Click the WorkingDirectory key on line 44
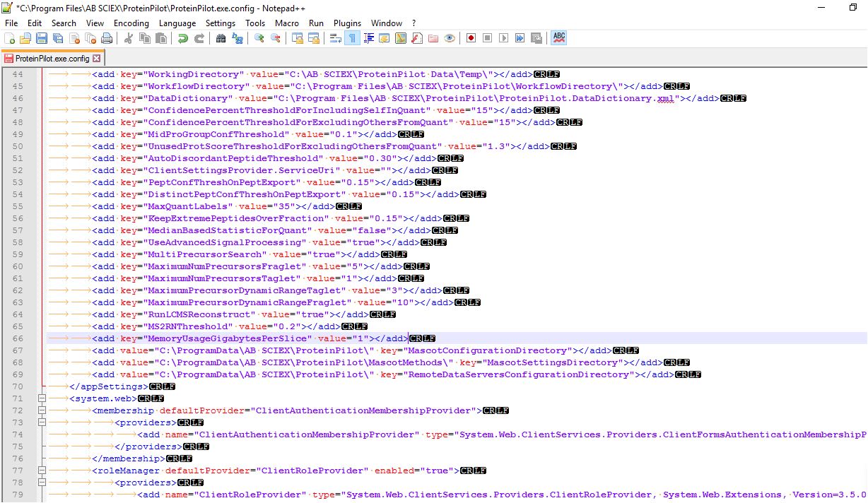 (193, 74)
